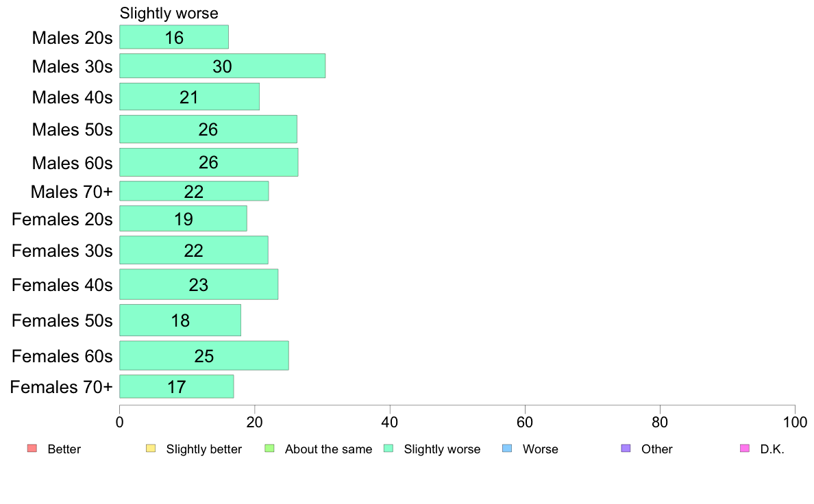Click the yellow Slightly better legend swatch
The width and height of the screenshot is (814, 504).
pos(151,449)
